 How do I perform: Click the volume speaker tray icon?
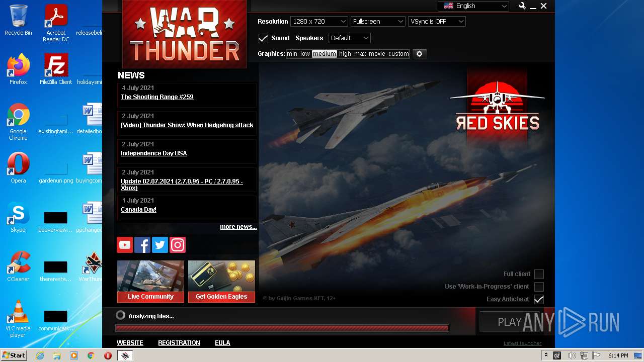pyautogui.click(x=572, y=355)
